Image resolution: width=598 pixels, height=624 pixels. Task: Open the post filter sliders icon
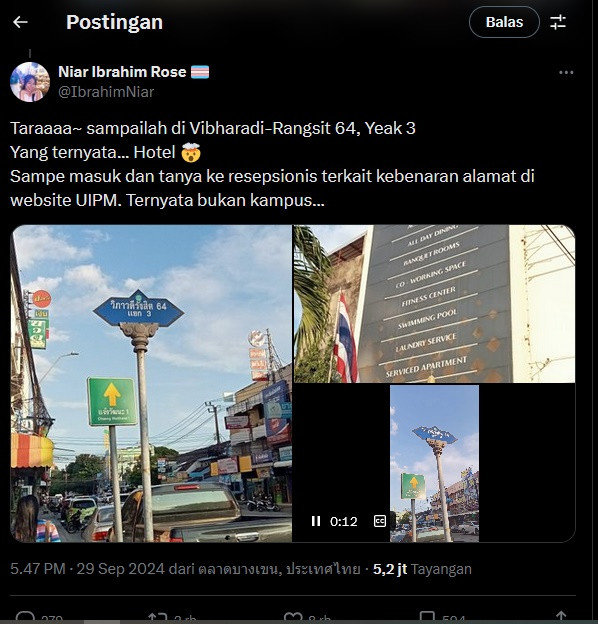click(x=558, y=22)
